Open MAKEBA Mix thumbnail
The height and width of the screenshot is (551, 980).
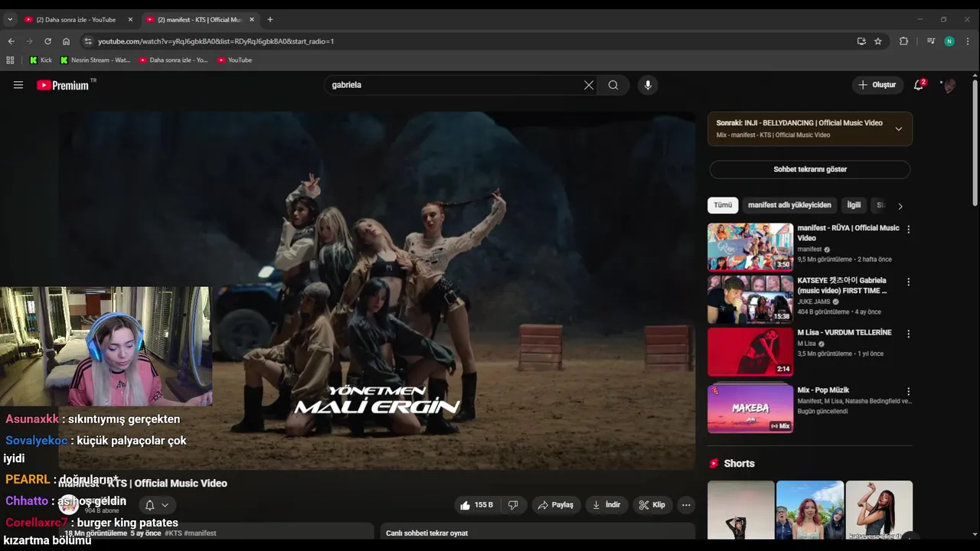750,408
